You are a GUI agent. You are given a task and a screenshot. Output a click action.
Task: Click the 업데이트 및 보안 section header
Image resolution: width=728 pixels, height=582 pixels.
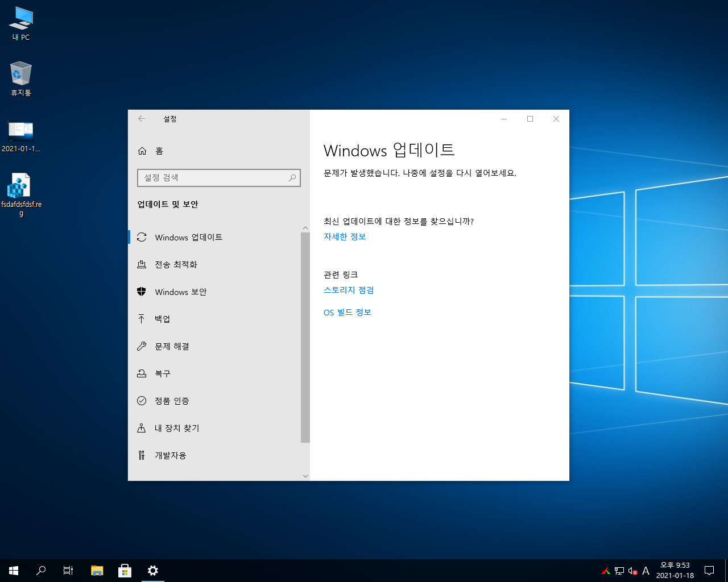coord(168,205)
